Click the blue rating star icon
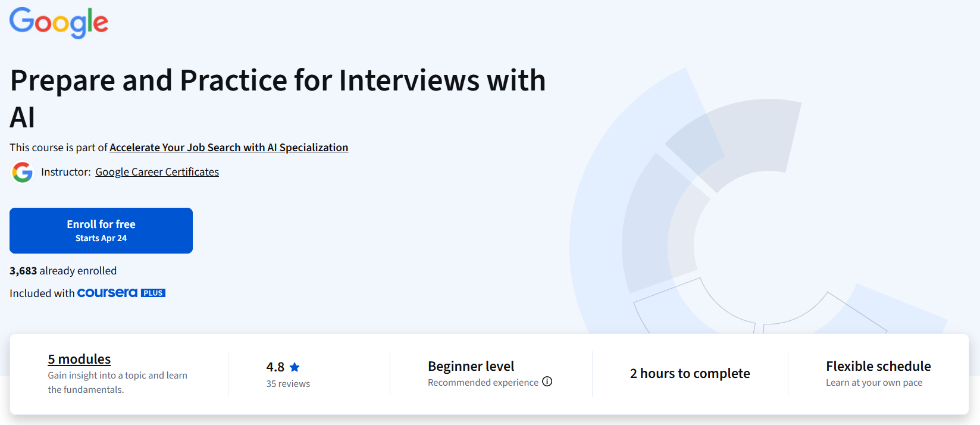 [x=295, y=367]
